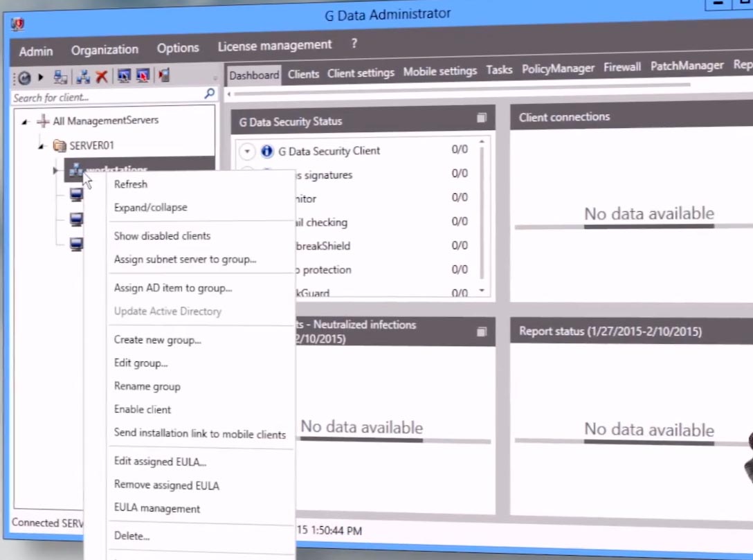Choose Expand/collapse in the context menu

click(151, 208)
